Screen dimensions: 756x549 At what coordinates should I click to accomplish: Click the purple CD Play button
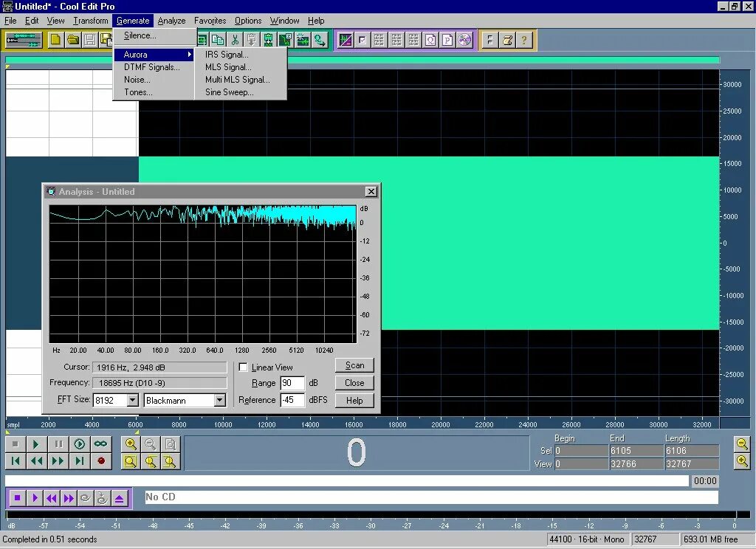(34, 498)
